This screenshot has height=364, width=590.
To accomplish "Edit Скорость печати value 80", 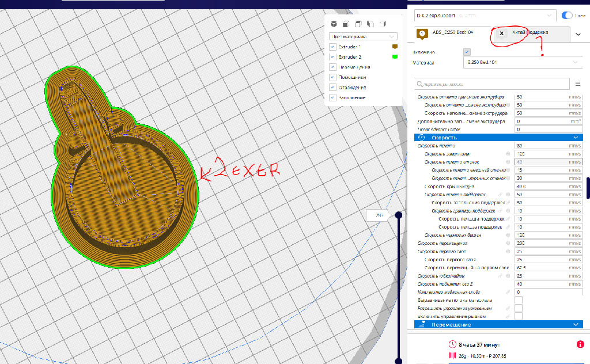I will coord(549,146).
